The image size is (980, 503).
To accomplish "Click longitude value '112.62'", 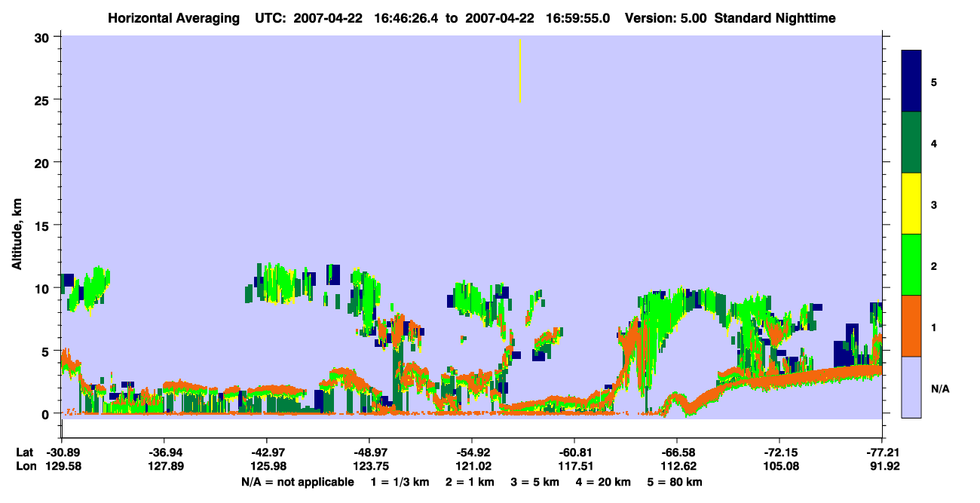I will (x=677, y=466).
